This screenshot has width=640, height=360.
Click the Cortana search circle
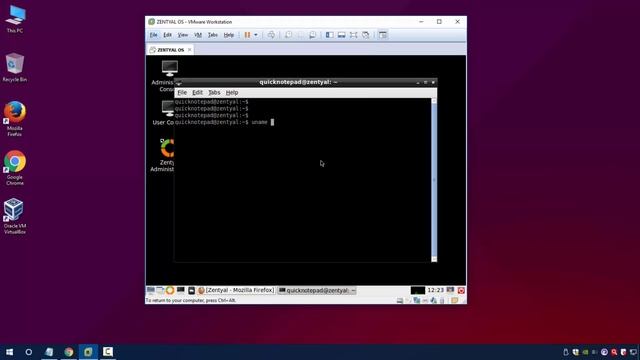(29, 352)
